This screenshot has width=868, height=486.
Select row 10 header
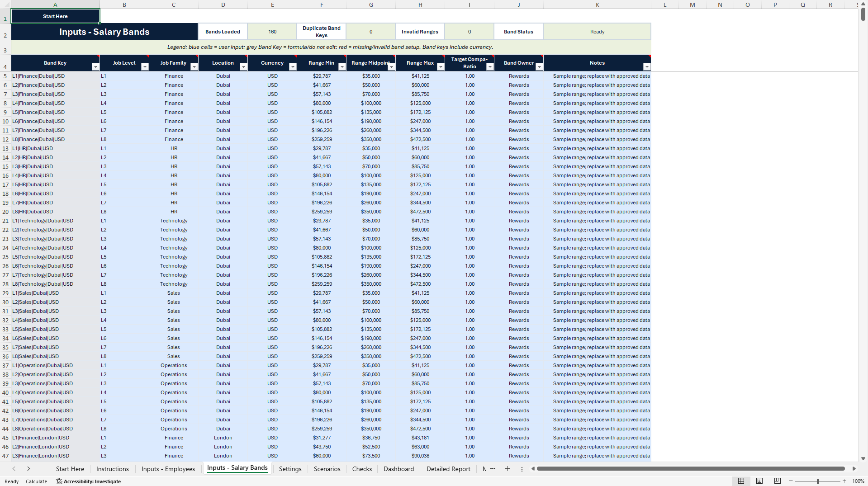coord(5,121)
